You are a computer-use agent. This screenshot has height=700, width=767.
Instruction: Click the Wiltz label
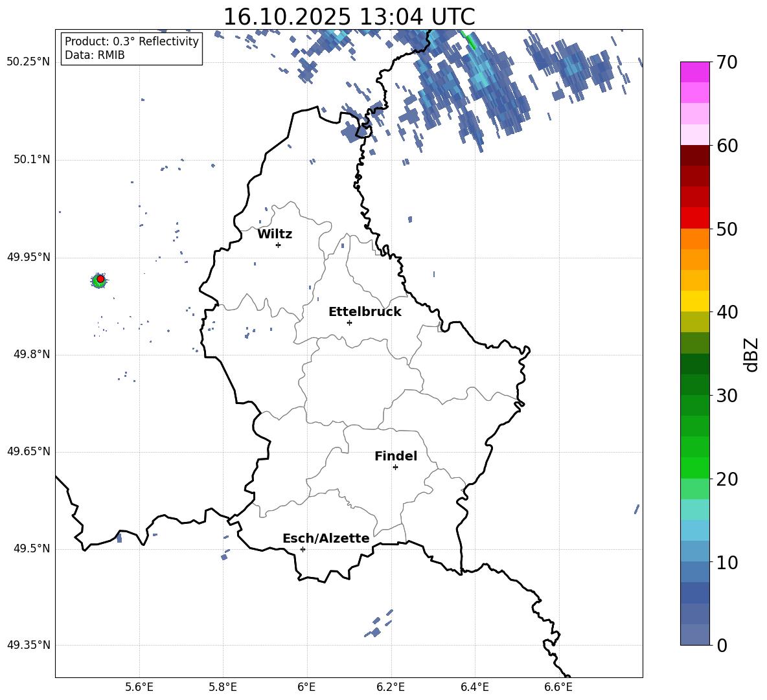[x=275, y=234]
